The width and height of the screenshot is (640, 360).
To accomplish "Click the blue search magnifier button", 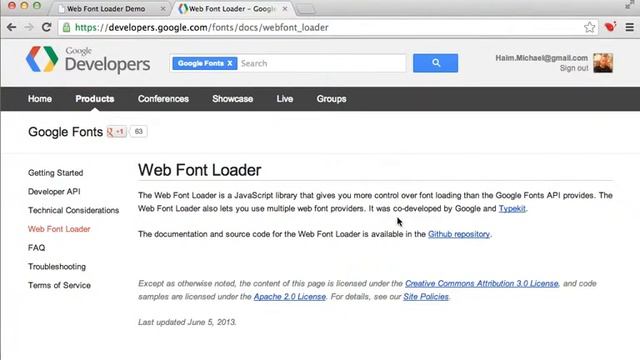I will pyautogui.click(x=435, y=63).
